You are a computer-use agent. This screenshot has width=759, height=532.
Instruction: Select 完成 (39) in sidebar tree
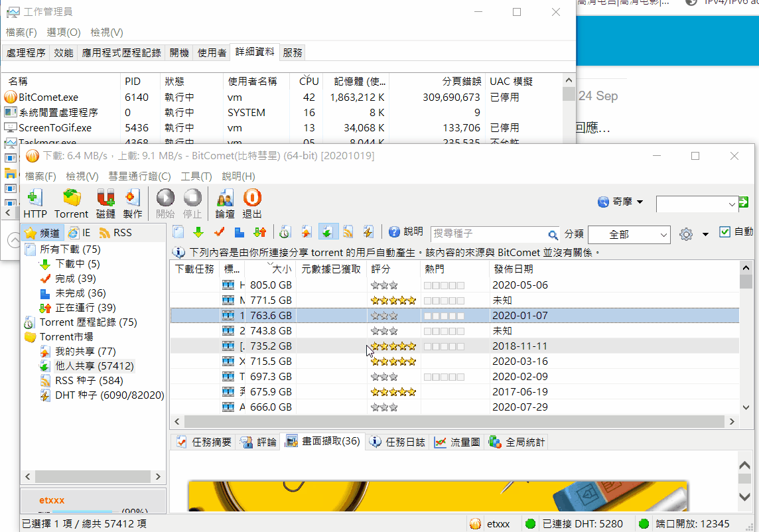(x=76, y=279)
